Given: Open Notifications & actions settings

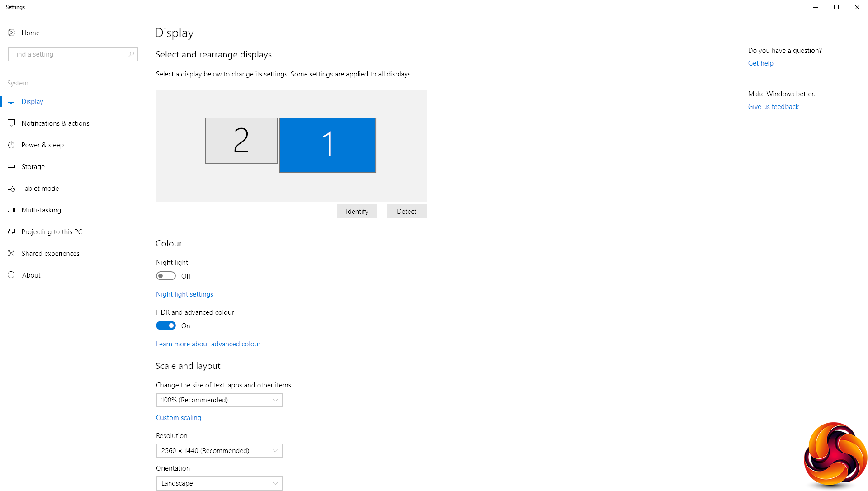Looking at the screenshot, I should pos(55,123).
